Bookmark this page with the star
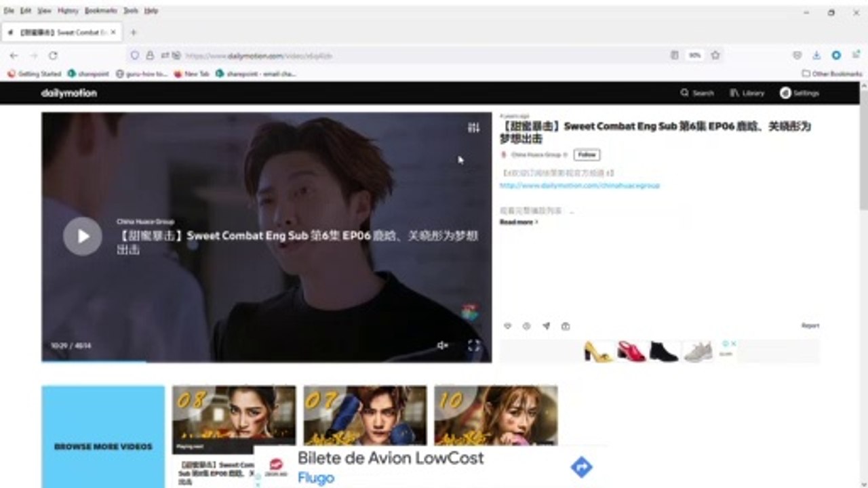Screen dimensions: 868x488 point(715,56)
